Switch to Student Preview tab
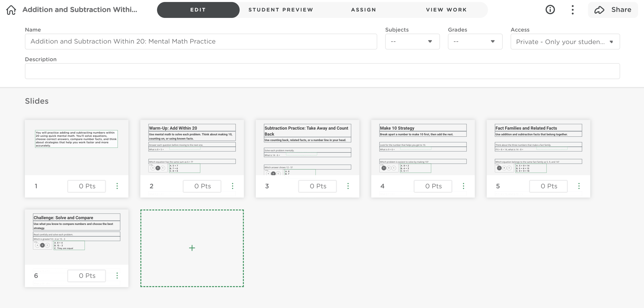Screen dimensions: 644x308 (281, 10)
